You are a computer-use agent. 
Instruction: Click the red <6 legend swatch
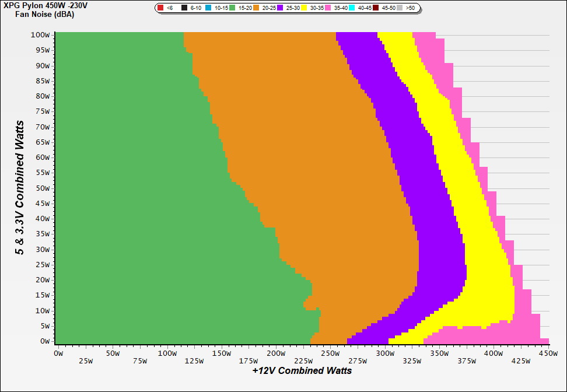pos(160,8)
